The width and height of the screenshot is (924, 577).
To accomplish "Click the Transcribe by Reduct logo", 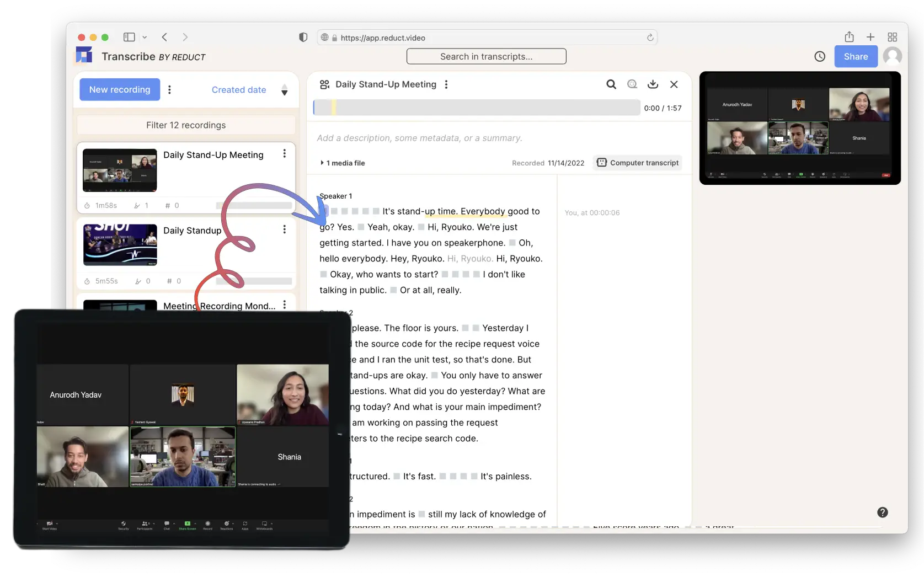I will pyautogui.click(x=84, y=55).
